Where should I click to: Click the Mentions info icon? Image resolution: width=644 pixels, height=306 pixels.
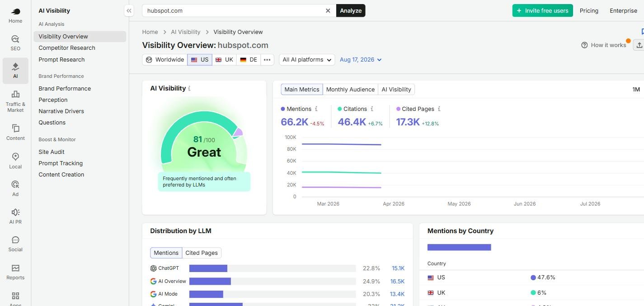[x=316, y=109]
